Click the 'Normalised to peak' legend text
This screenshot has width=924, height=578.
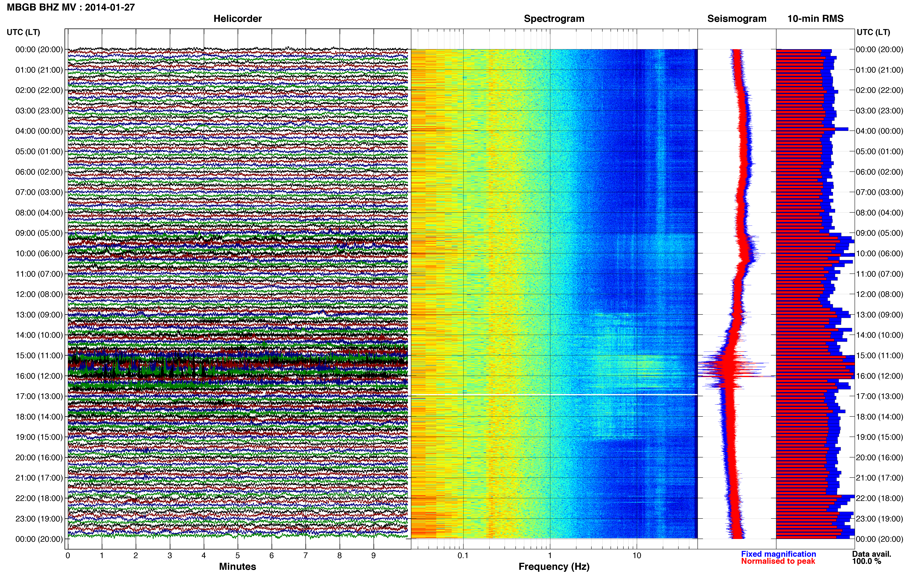coord(778,561)
